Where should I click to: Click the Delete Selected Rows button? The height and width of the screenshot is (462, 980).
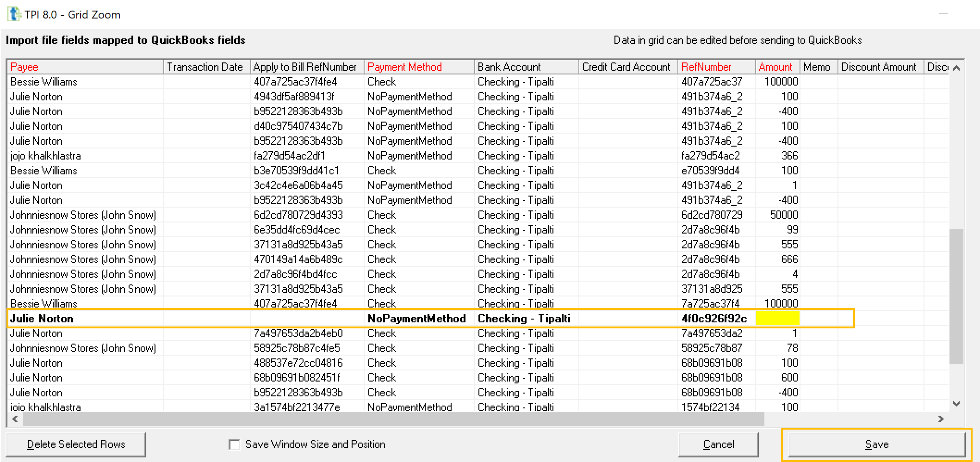coord(76,444)
